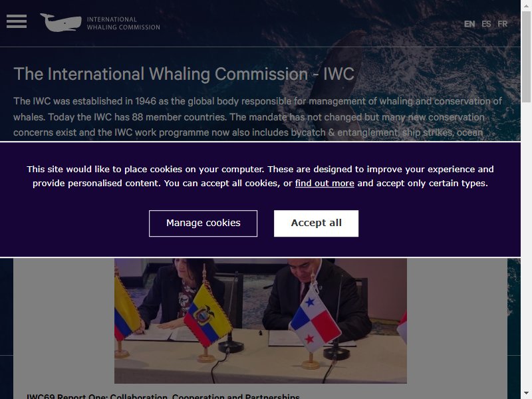Switch site language to EN
Image resolution: width=532 pixels, height=399 pixels.
469,24
